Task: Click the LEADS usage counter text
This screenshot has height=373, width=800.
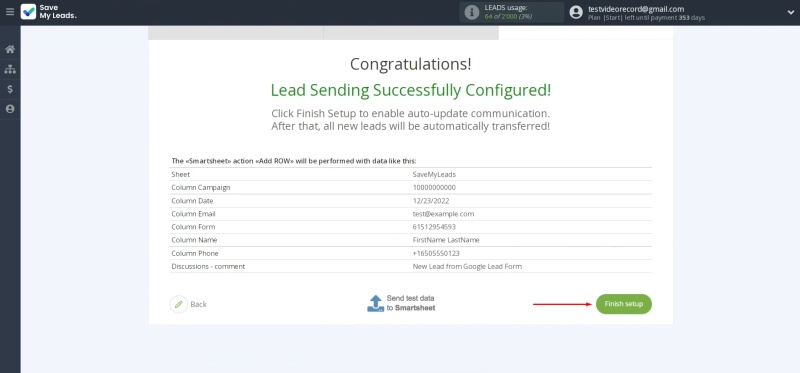Action: 508,17
